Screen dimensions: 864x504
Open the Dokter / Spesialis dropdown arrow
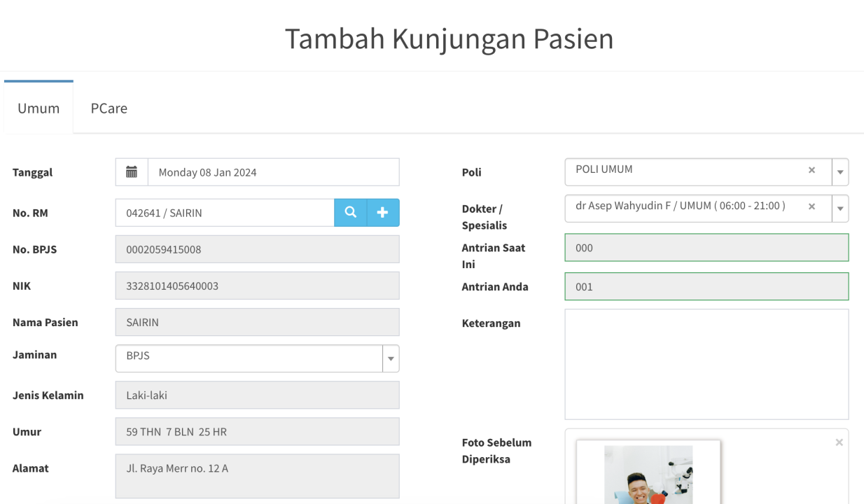tap(840, 209)
